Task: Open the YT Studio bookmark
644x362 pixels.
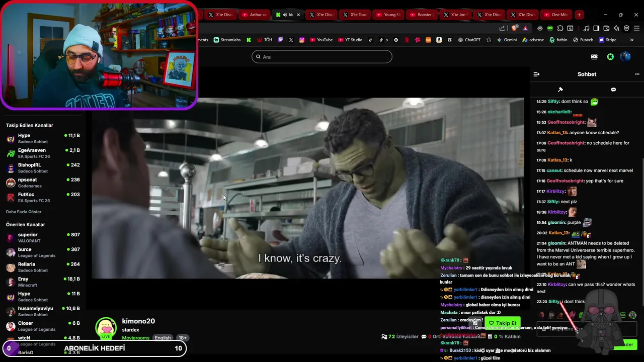Action: [x=350, y=40]
